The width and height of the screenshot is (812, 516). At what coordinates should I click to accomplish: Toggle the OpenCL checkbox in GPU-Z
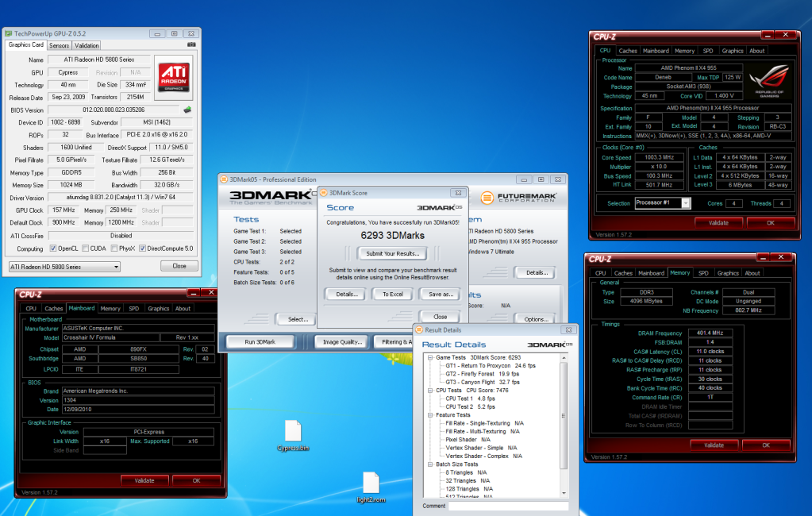click(x=53, y=248)
